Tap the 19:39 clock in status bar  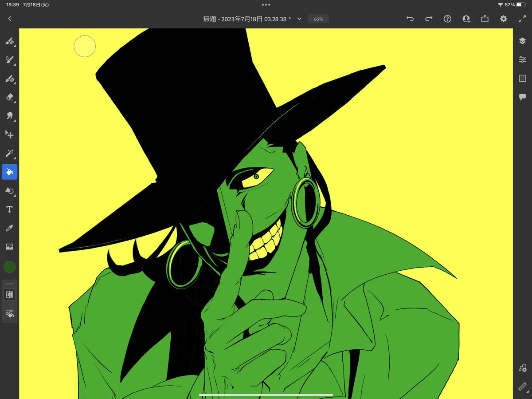coord(12,4)
